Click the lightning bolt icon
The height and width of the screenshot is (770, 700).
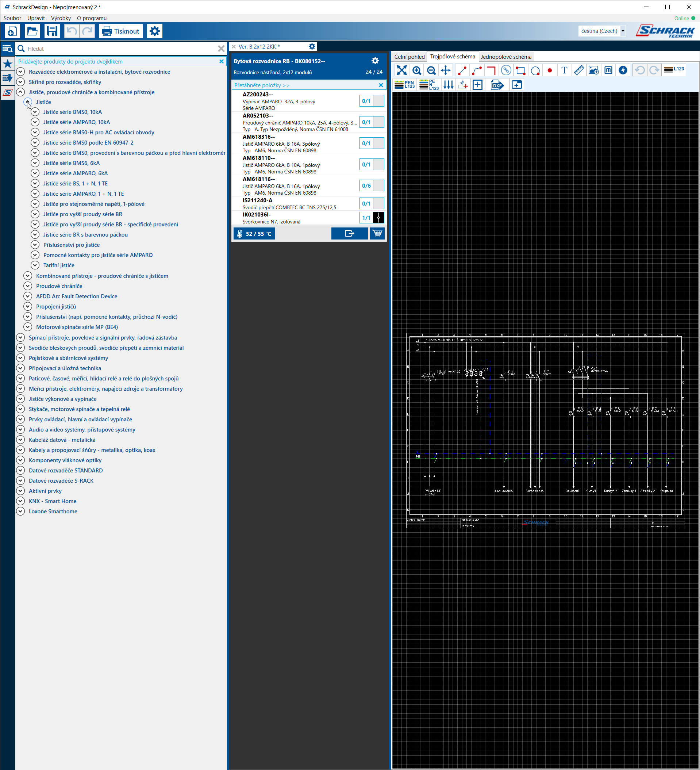(623, 70)
